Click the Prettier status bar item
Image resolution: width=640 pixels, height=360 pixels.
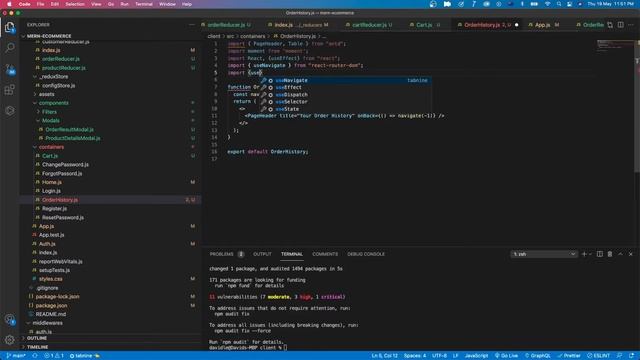pyautogui.click(x=569, y=356)
